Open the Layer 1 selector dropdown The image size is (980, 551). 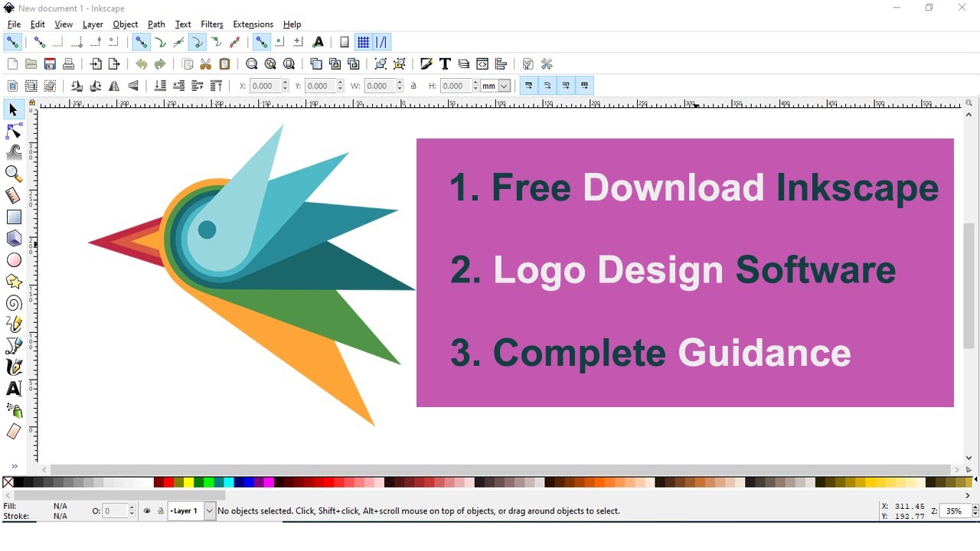click(x=209, y=511)
